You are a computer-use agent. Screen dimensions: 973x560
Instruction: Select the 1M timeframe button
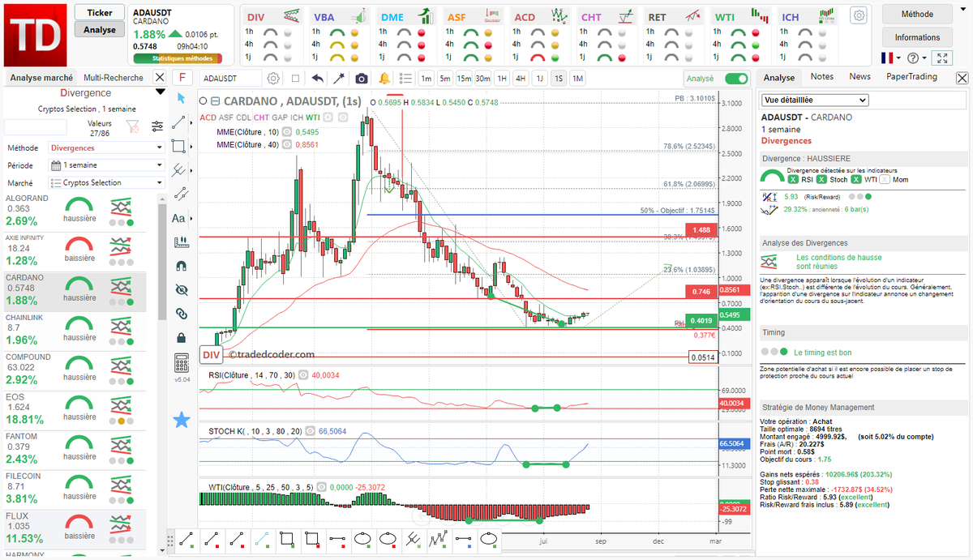point(577,79)
